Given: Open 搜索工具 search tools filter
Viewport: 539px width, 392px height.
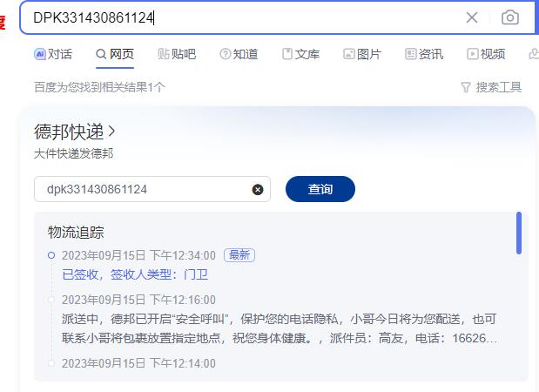Looking at the screenshot, I should click(x=491, y=87).
